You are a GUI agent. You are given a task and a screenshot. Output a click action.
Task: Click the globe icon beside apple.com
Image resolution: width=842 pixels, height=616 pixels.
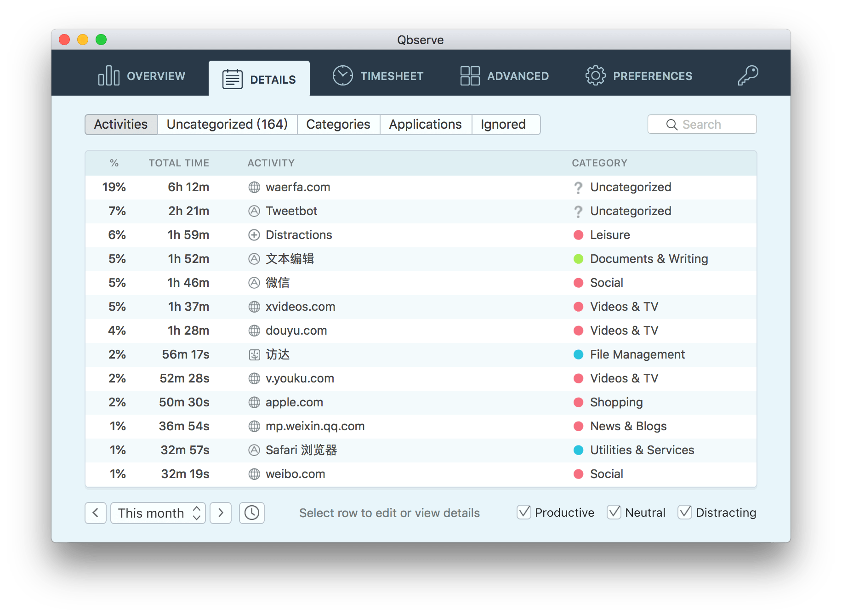coord(254,403)
